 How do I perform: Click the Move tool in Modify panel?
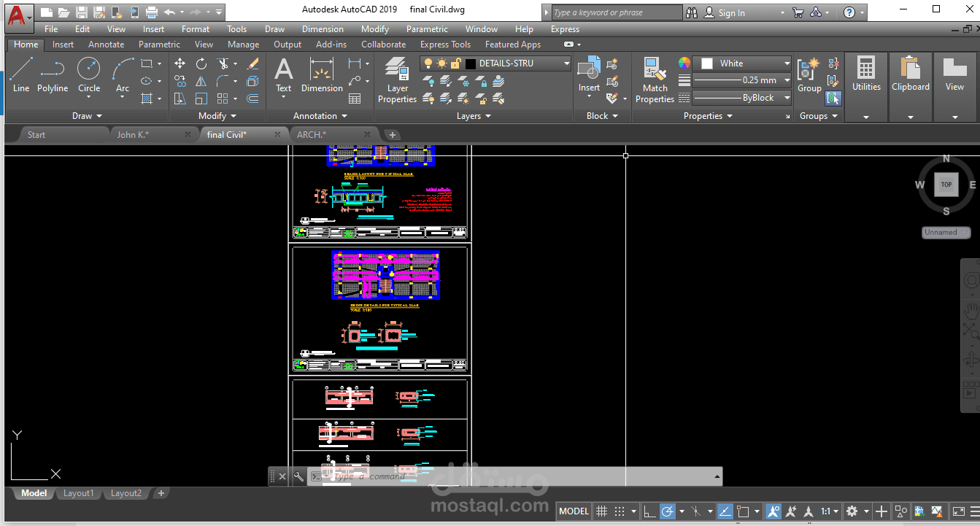[180, 63]
